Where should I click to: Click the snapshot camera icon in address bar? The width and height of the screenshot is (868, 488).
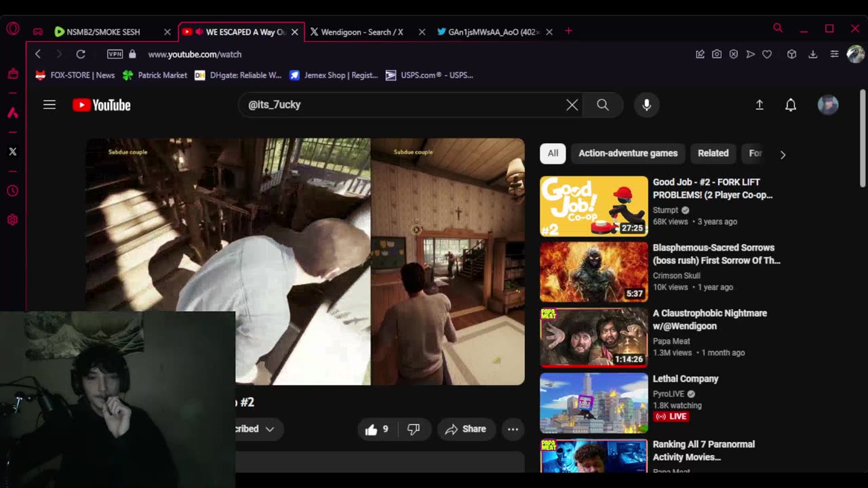click(717, 54)
